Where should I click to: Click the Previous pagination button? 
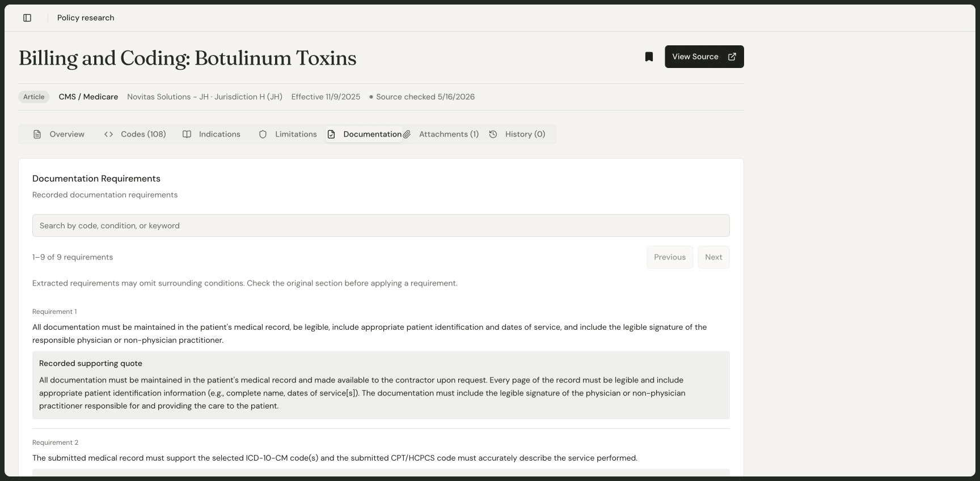[670, 257]
